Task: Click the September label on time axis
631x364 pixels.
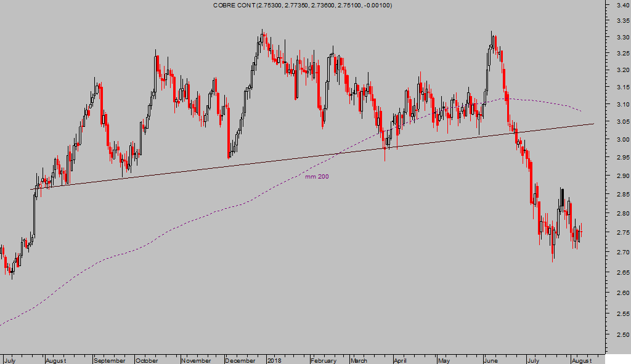Action: pos(110,360)
